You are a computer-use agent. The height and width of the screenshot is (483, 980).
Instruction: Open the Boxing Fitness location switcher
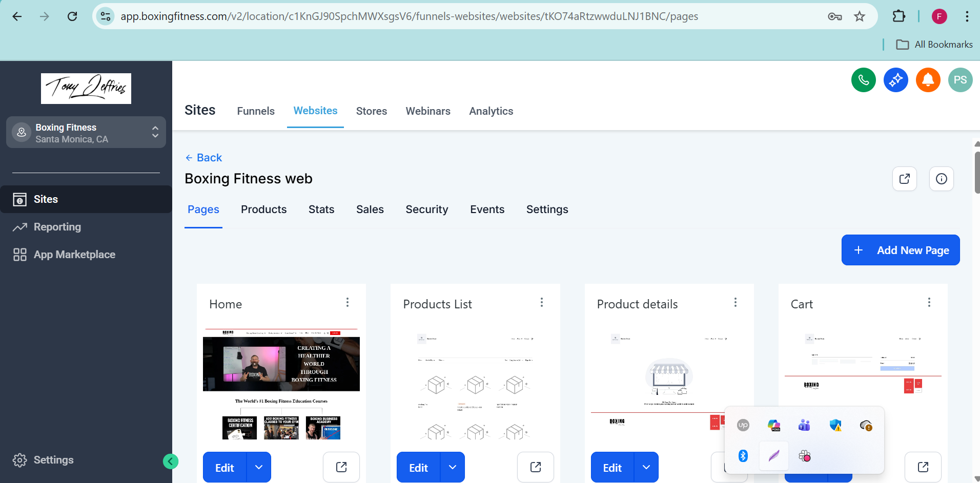tap(86, 133)
